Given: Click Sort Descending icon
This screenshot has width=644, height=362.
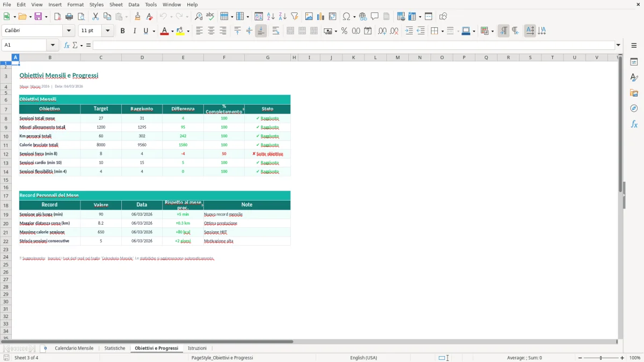Looking at the screenshot, I should click(x=283, y=17).
